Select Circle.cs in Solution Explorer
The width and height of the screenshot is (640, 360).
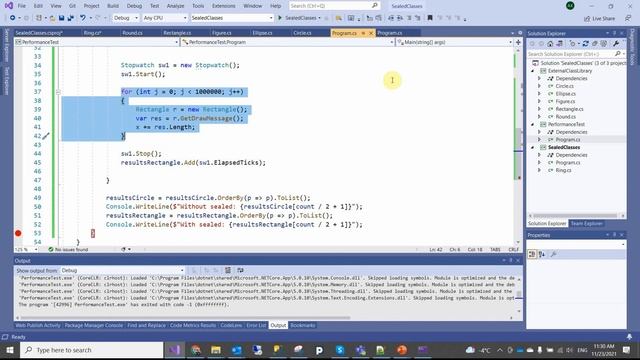(564, 86)
